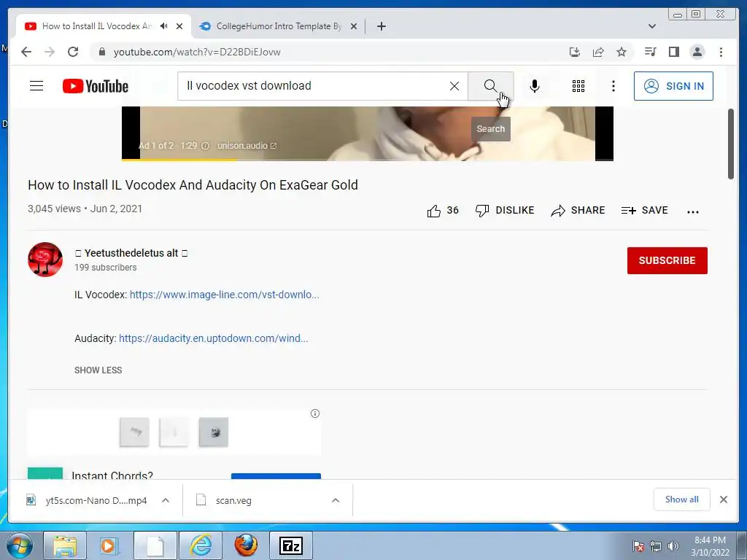Clear the search box with X icon

[454, 86]
